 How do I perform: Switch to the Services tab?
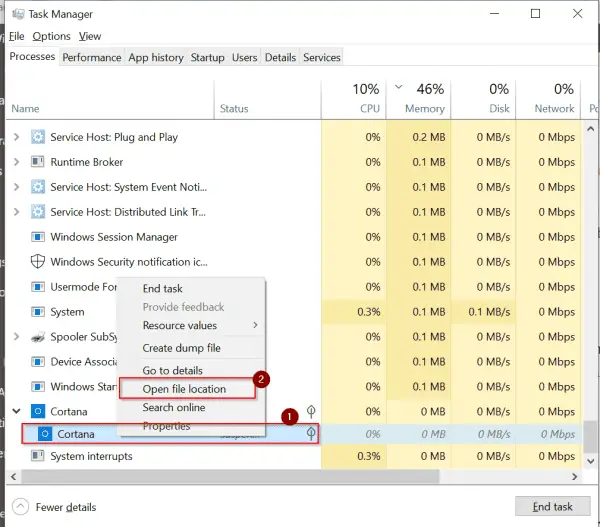coord(322,57)
